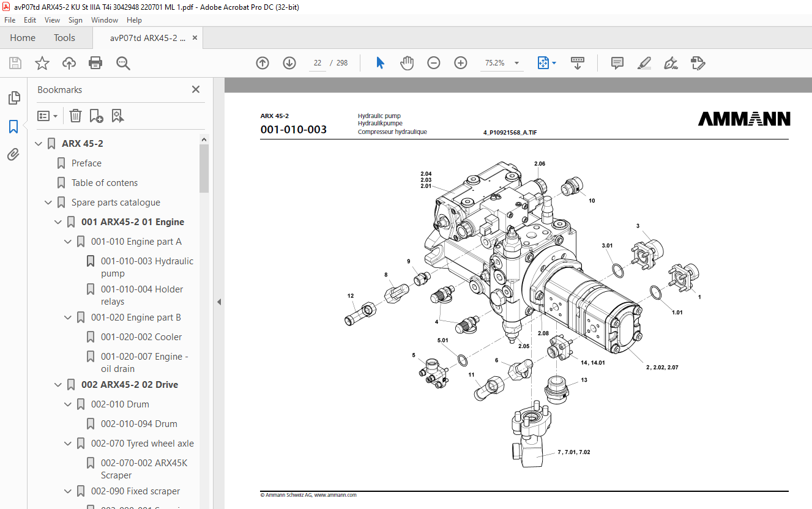Viewport: 812px width, 509px height.
Task: Open 001-020-007 Engine - oil drain bookmark
Action: (x=144, y=363)
